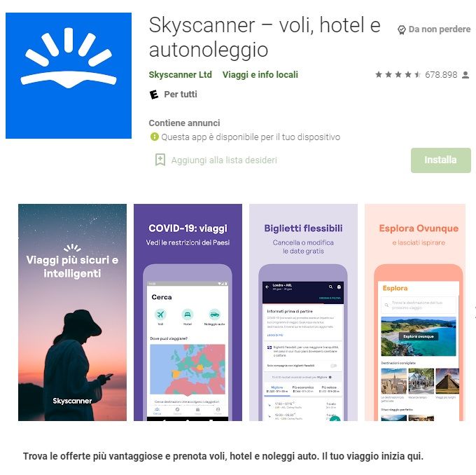Click the reviewer person icon beside 678.898
476x475 pixels.
pos(465,75)
